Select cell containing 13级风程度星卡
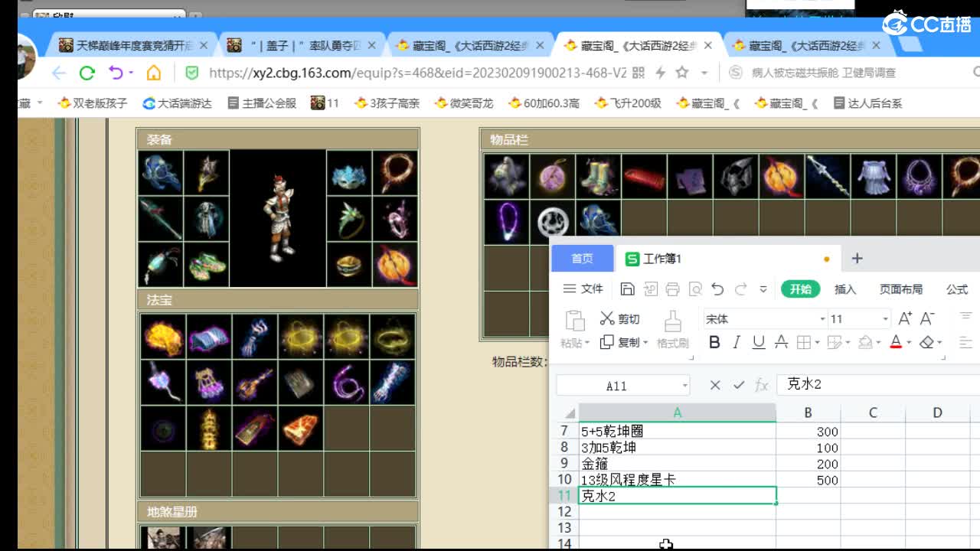 coord(677,480)
